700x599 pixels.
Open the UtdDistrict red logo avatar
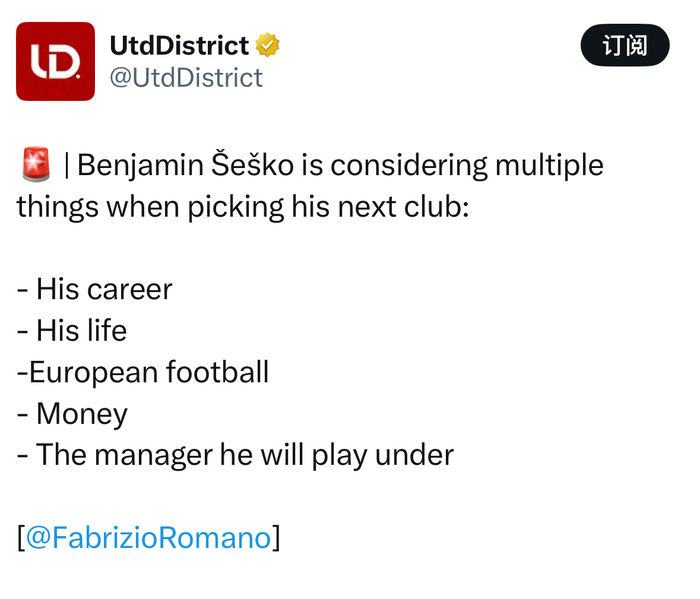[x=55, y=61]
